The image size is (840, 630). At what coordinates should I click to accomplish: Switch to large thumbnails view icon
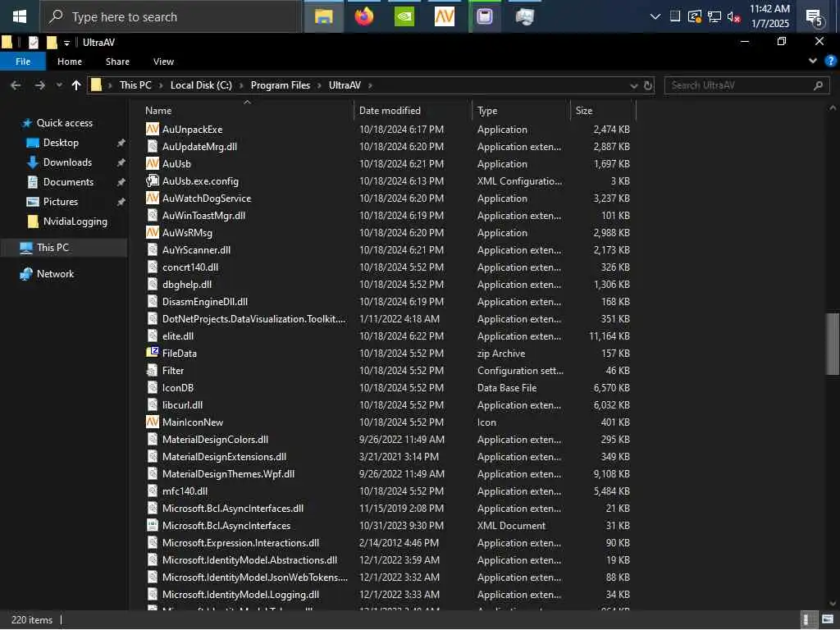pyautogui.click(x=828, y=619)
